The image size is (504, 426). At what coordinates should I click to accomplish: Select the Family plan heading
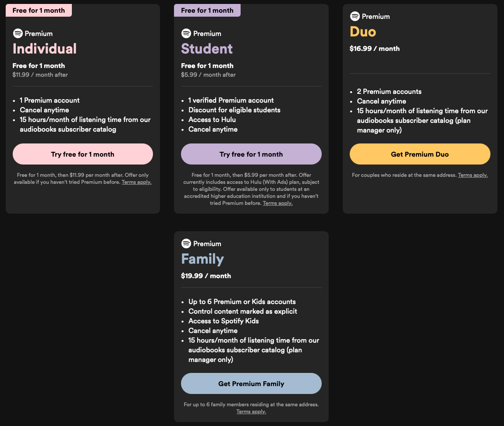[202, 259]
